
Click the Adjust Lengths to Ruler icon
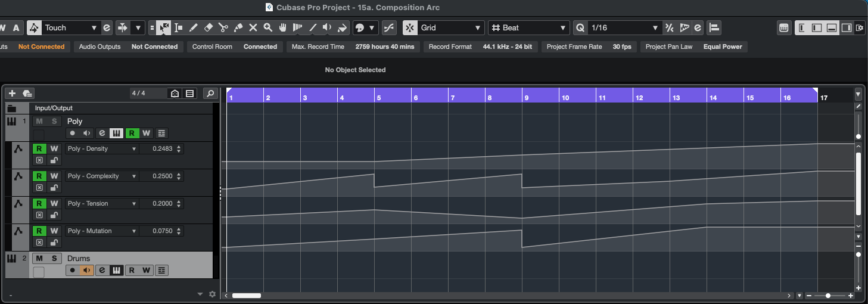click(715, 27)
